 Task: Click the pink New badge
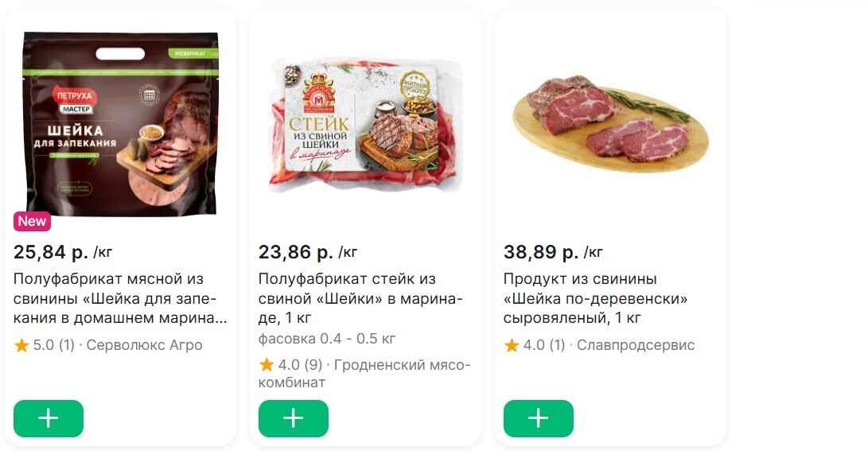33,221
